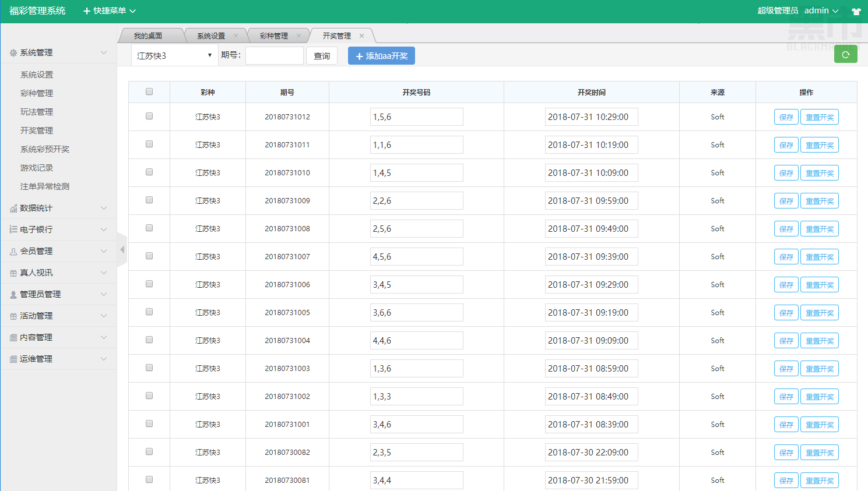Click the 数据统计 chart icon

(13, 209)
